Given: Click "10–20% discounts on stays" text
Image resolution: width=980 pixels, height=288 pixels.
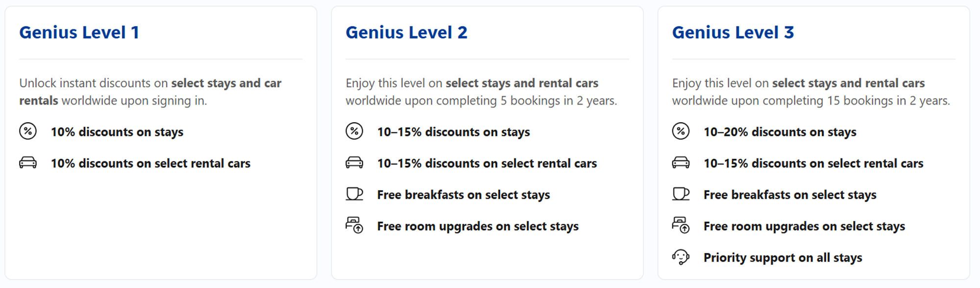Looking at the screenshot, I should coord(780,132).
